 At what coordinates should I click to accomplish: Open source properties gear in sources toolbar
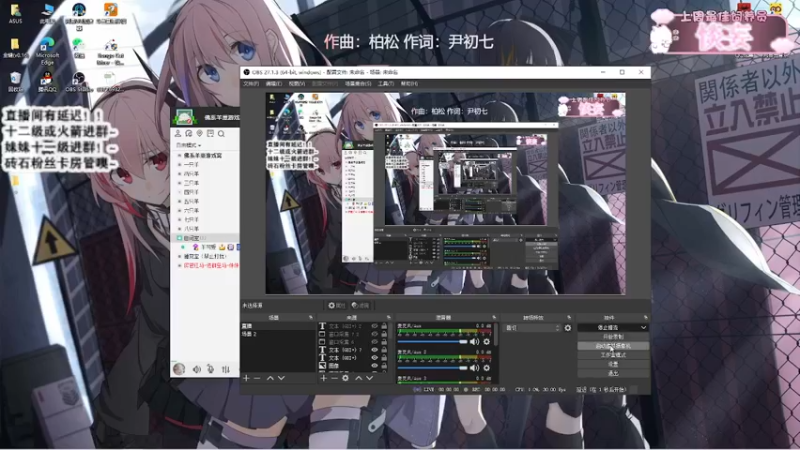(345, 378)
